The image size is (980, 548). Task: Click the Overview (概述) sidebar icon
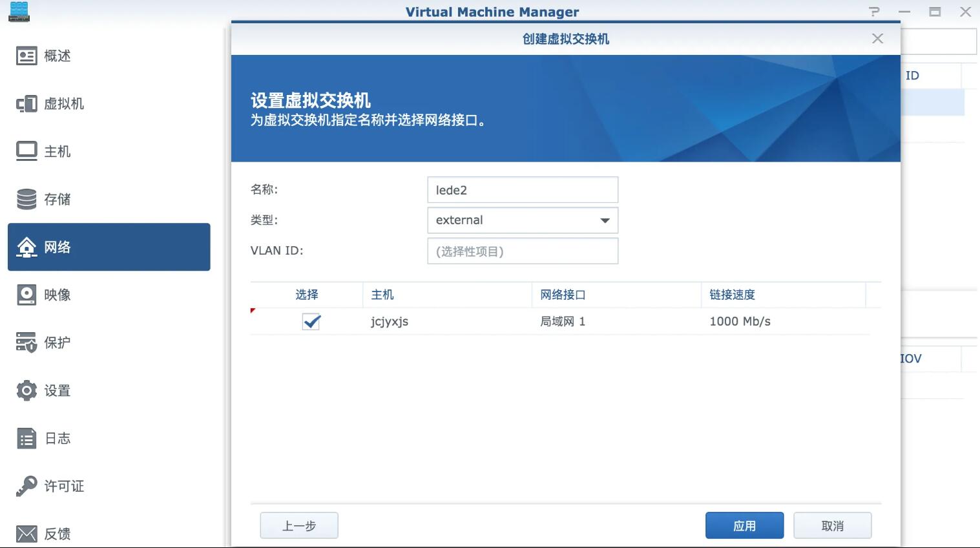[x=26, y=56]
